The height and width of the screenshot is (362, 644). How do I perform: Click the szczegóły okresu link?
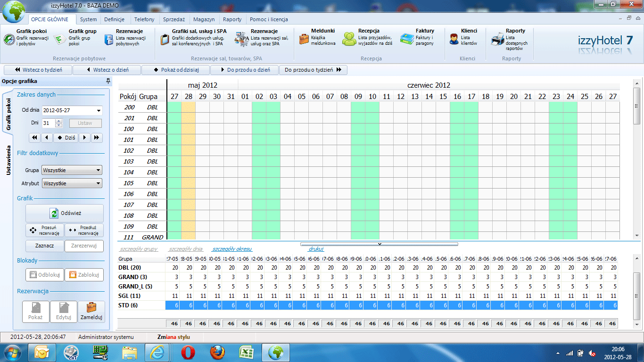[232, 249]
